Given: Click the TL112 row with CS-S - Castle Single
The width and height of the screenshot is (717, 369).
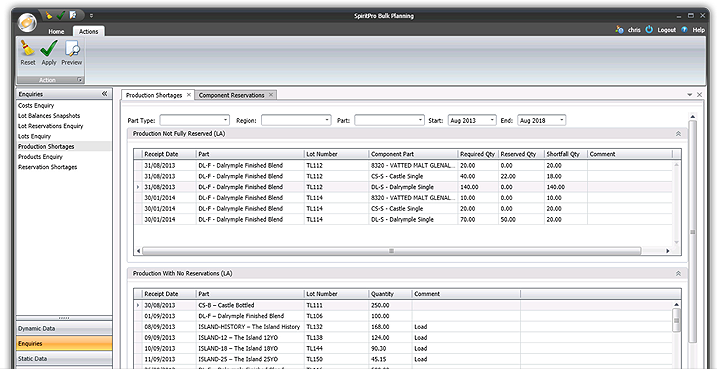Looking at the screenshot, I should coord(404,176).
